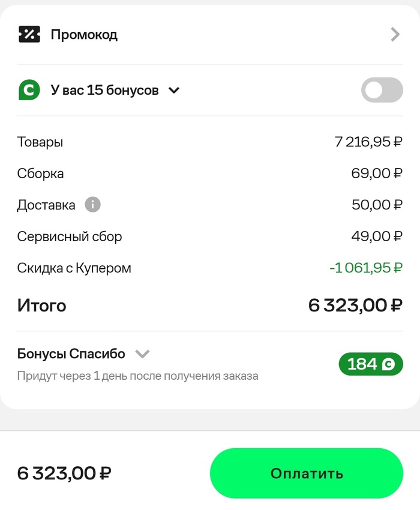Click the arrow chevron beside Промокод
Image resolution: width=420 pixels, height=510 pixels.
point(395,35)
